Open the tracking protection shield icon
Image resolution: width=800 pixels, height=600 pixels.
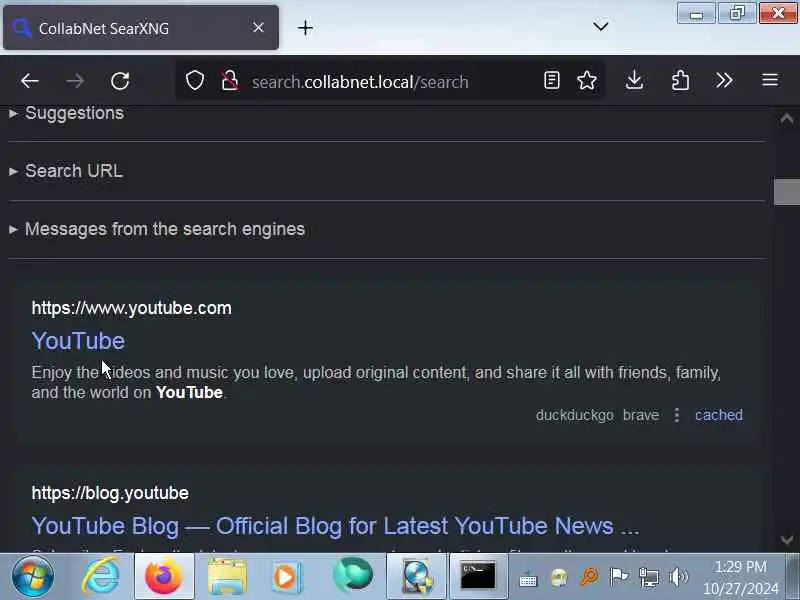(x=194, y=81)
